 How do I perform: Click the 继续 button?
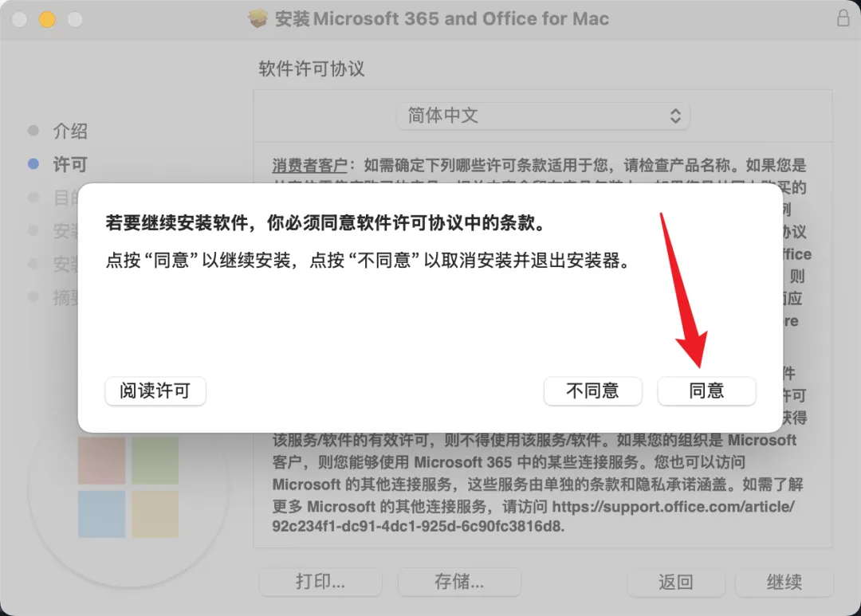click(784, 582)
